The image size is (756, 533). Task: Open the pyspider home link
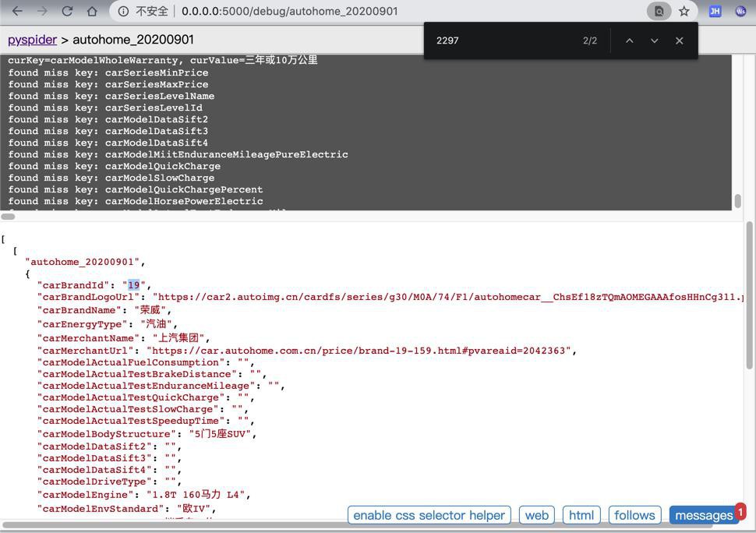(32, 40)
